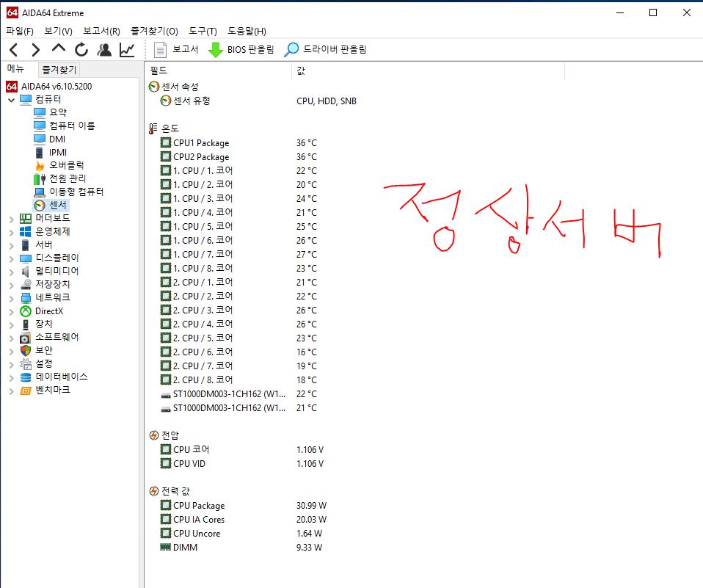Click the 머더보드 board icon

[26, 219]
